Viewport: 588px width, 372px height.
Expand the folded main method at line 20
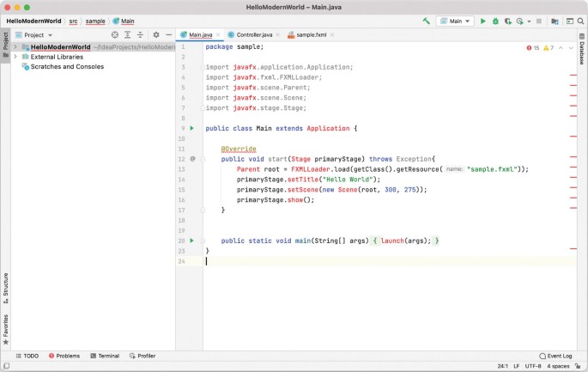click(203, 241)
